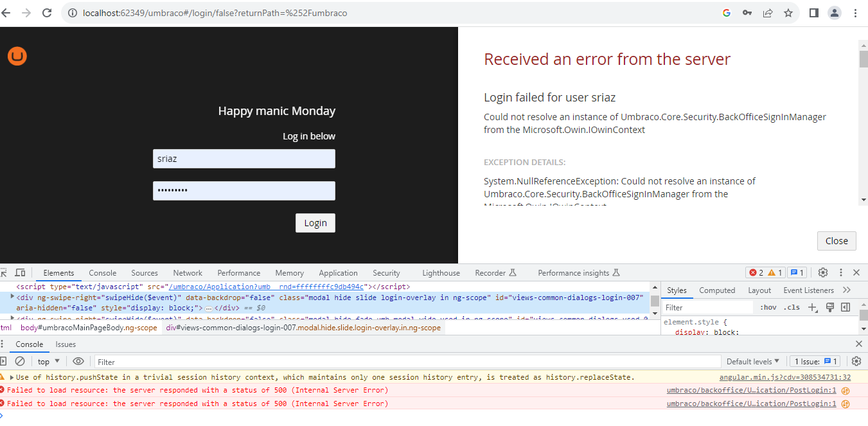Close the server error dialog

tap(837, 241)
